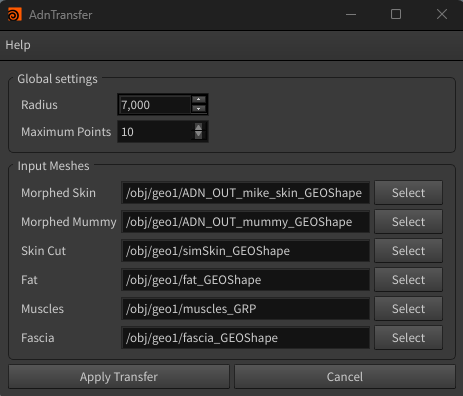Click the Fascia label
This screenshot has width=463, height=396.
pos(38,338)
